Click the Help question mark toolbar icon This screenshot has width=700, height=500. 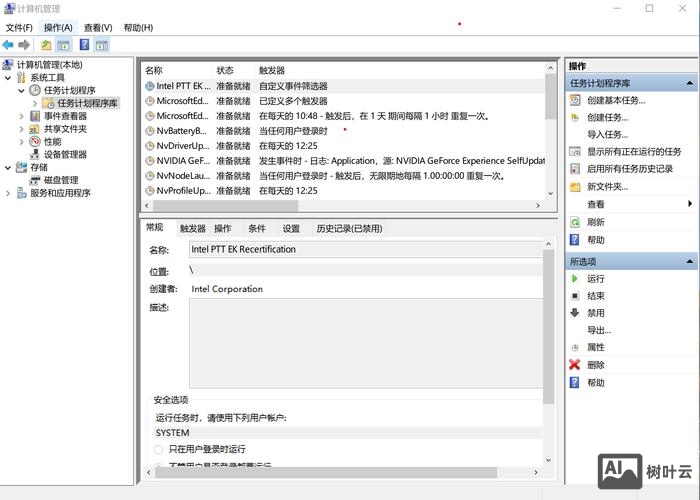pyautogui.click(x=84, y=45)
